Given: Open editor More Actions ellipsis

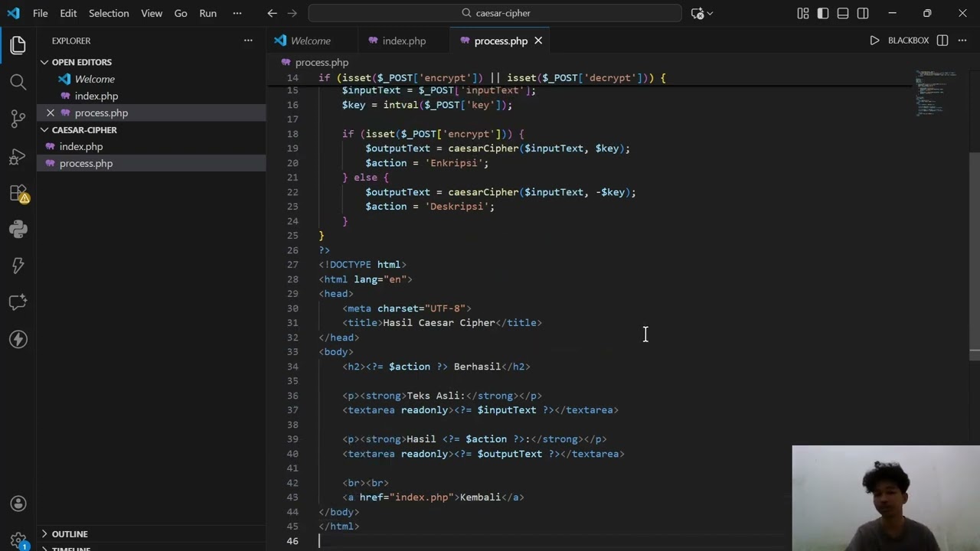Looking at the screenshot, I should (x=962, y=41).
